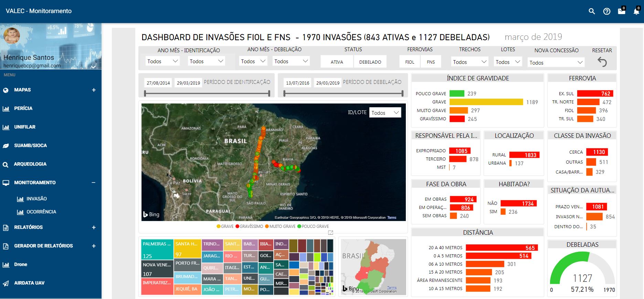Open the help question mark icon
644x299 pixels.
pyautogui.click(x=607, y=11)
